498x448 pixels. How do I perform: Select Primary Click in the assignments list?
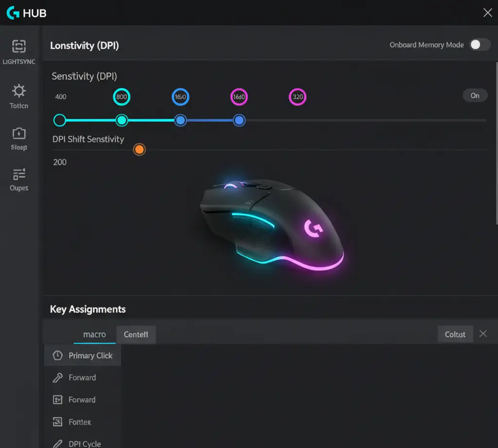[x=90, y=356]
